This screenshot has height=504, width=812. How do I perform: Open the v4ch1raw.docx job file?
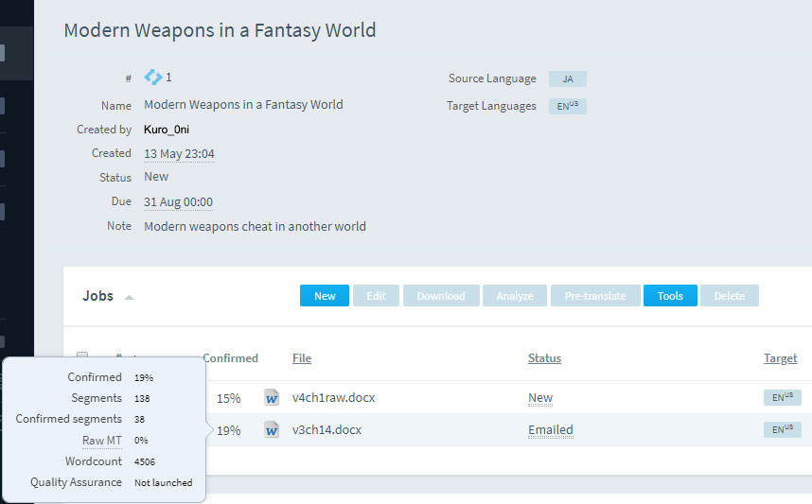(333, 398)
